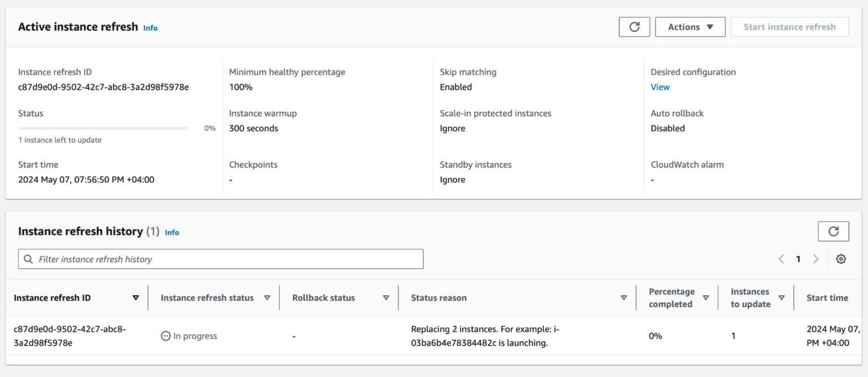Click the Start instance refresh button
The image size is (868, 377).
(789, 27)
